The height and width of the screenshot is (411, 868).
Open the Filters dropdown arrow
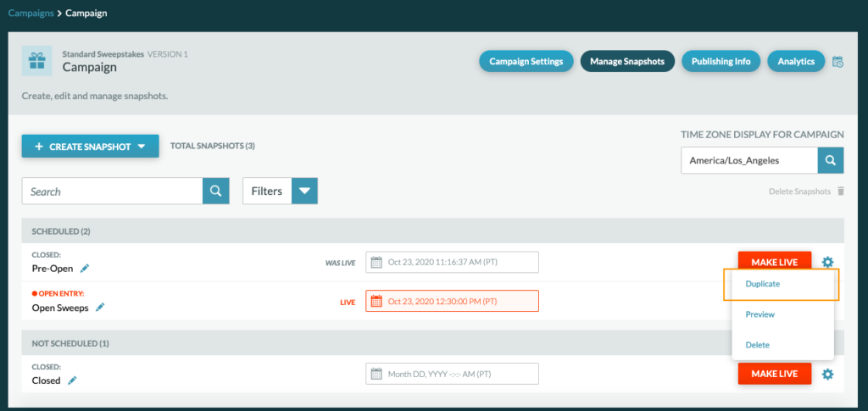coord(304,192)
